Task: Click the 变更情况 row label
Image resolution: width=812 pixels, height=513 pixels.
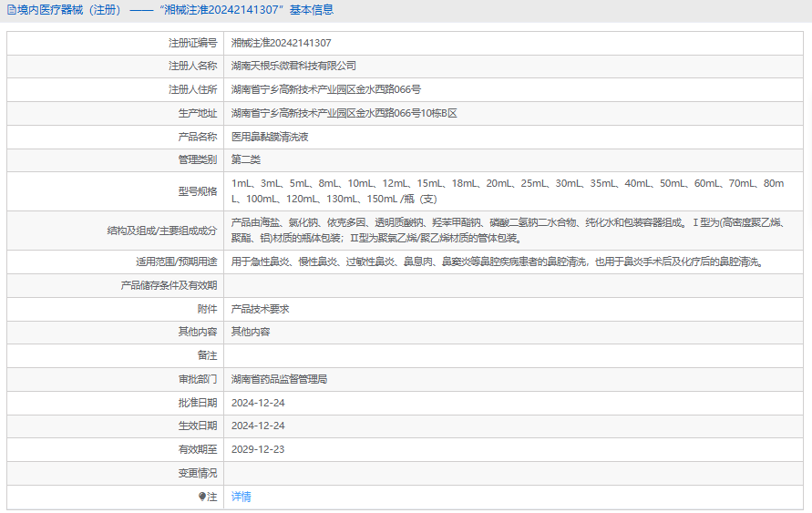Action: tap(198, 473)
